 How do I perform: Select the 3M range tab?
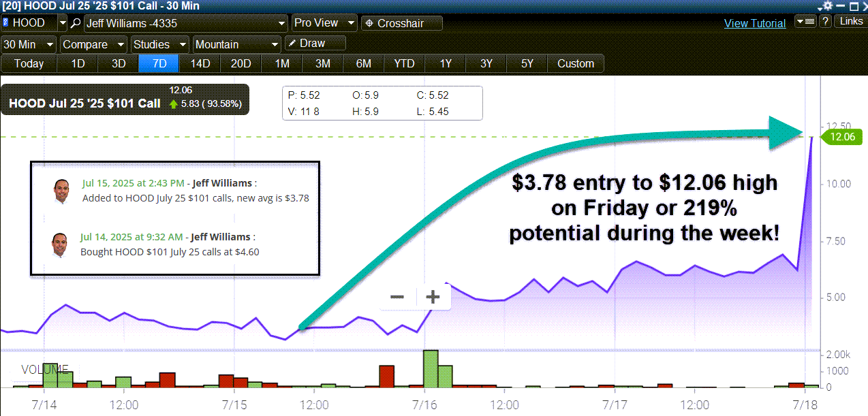click(x=323, y=63)
